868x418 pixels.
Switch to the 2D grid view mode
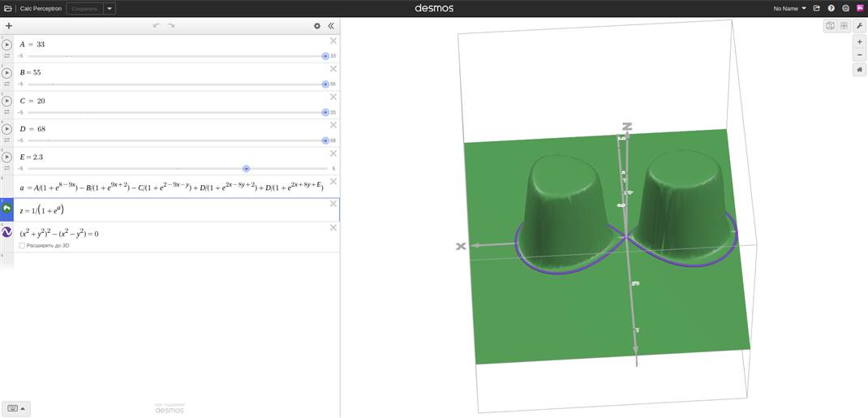pos(844,25)
